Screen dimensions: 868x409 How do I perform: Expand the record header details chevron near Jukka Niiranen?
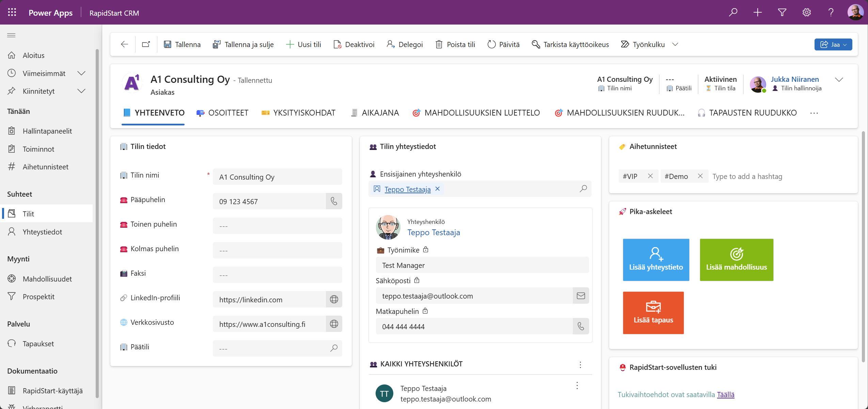pos(839,80)
